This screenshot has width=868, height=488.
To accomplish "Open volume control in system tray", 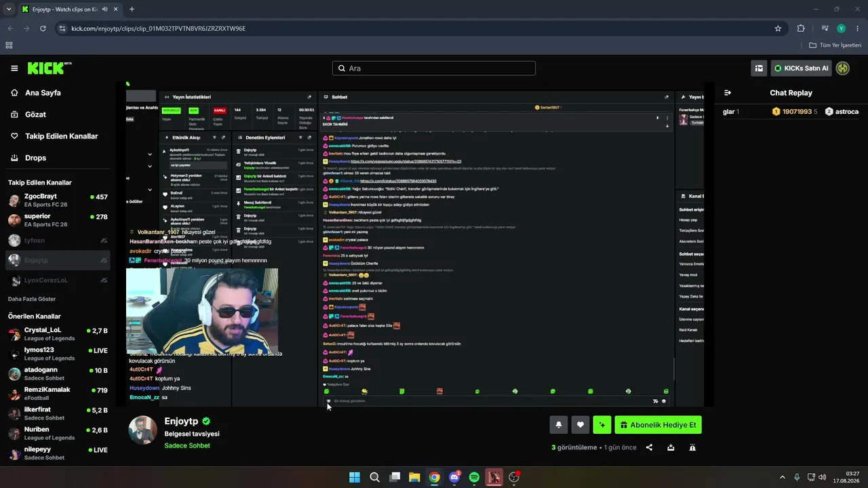I will pyautogui.click(x=822, y=477).
